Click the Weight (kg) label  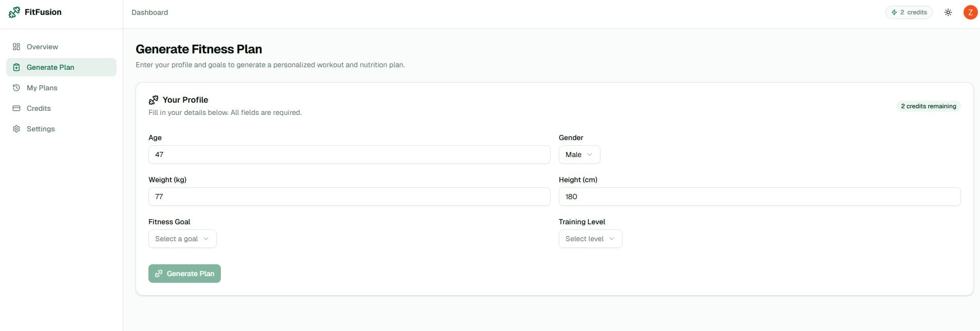pos(167,180)
